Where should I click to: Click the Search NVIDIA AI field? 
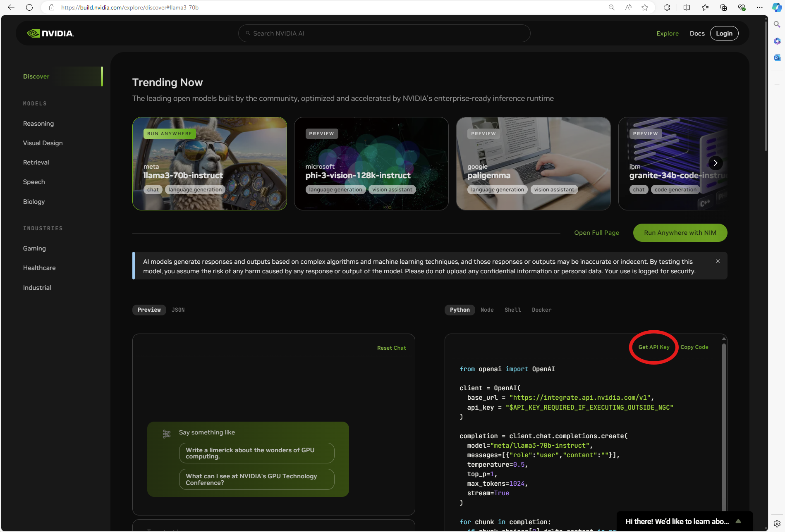[x=384, y=33]
